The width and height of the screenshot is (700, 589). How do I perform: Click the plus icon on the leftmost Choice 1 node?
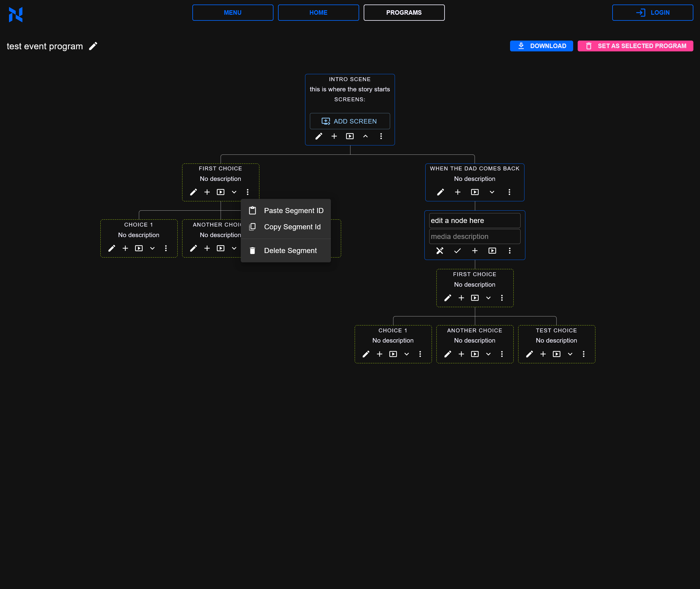coord(125,248)
